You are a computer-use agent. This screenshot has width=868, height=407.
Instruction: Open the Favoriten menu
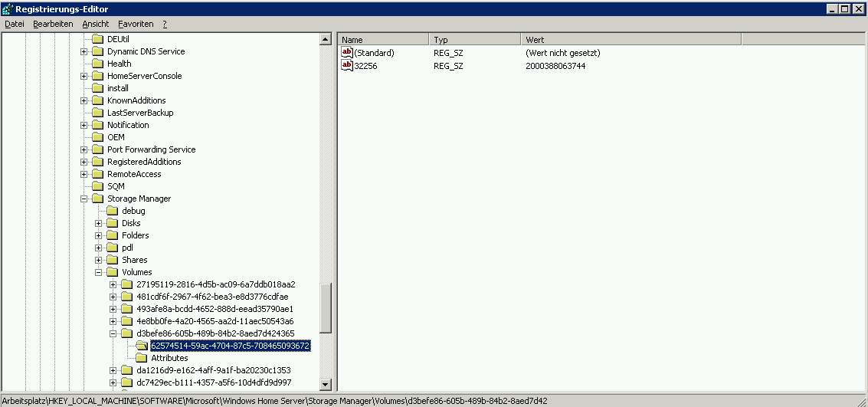(136, 24)
